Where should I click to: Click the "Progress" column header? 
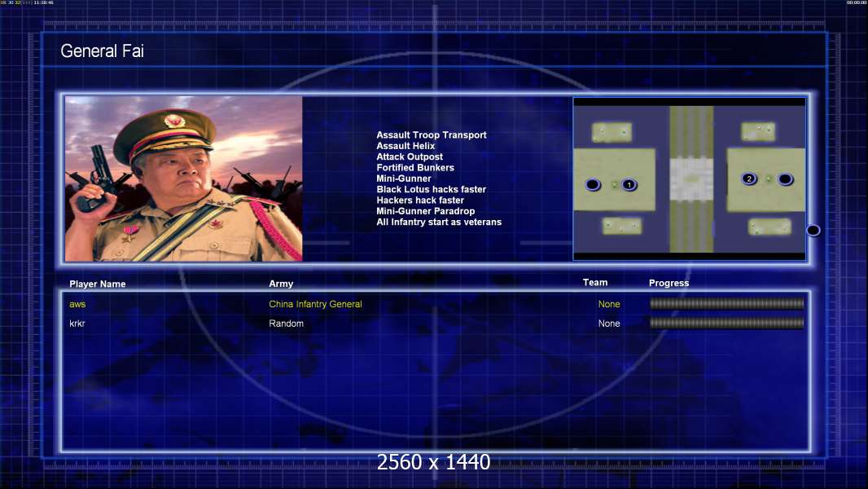tap(669, 283)
